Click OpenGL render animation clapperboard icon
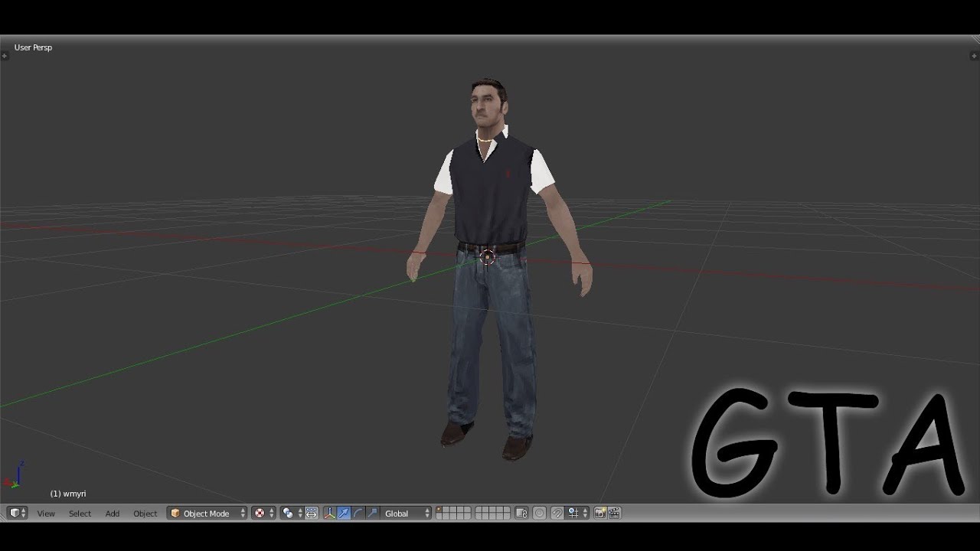 click(x=614, y=514)
